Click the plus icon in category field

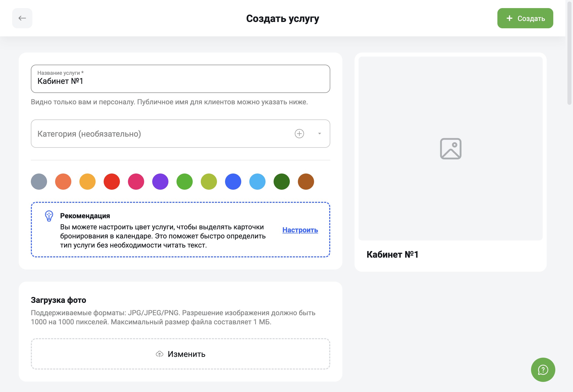click(x=299, y=134)
